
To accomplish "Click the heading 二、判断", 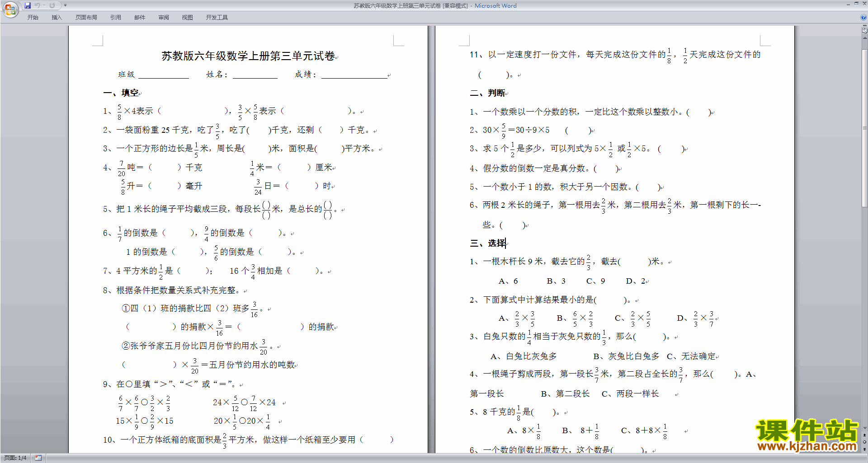I will point(488,93).
